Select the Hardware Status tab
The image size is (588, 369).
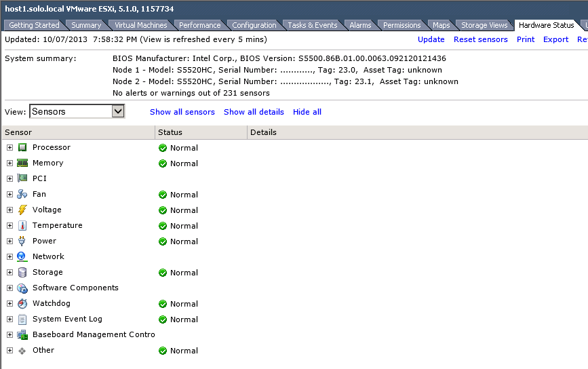click(x=546, y=25)
